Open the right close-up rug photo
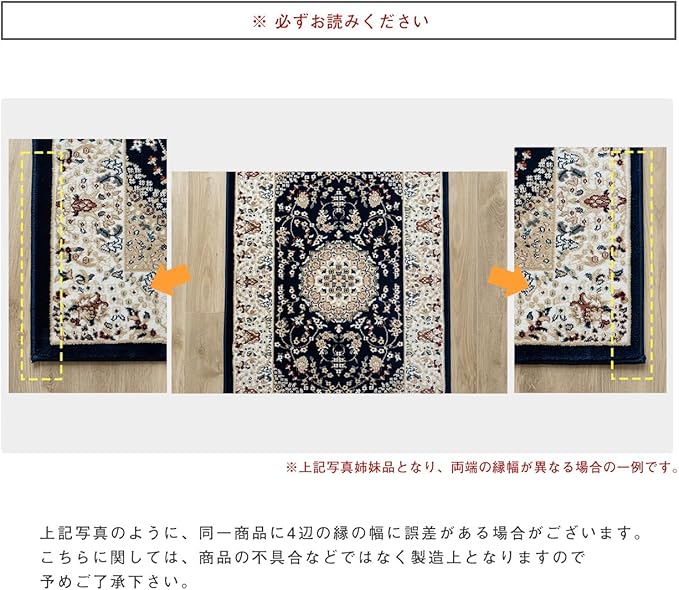Screen dimensions: 679x590 (590, 270)
